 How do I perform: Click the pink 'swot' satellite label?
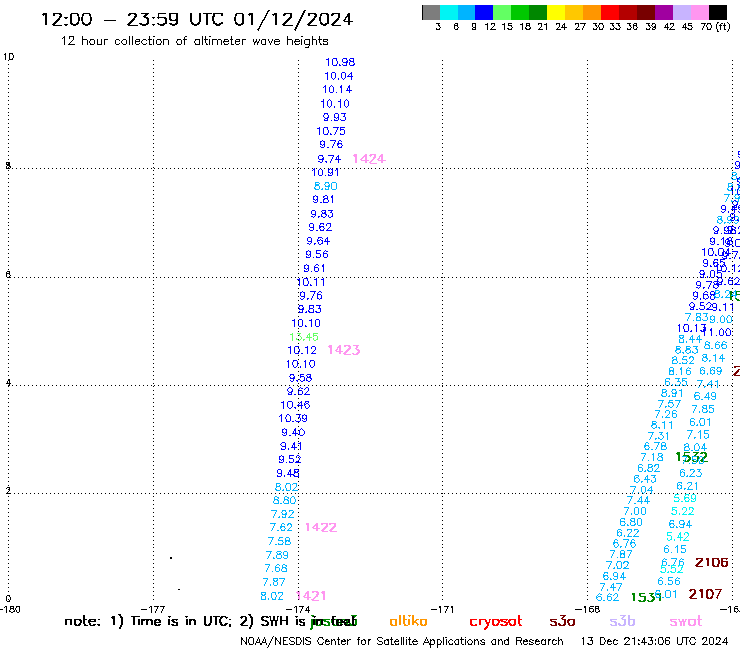click(686, 621)
